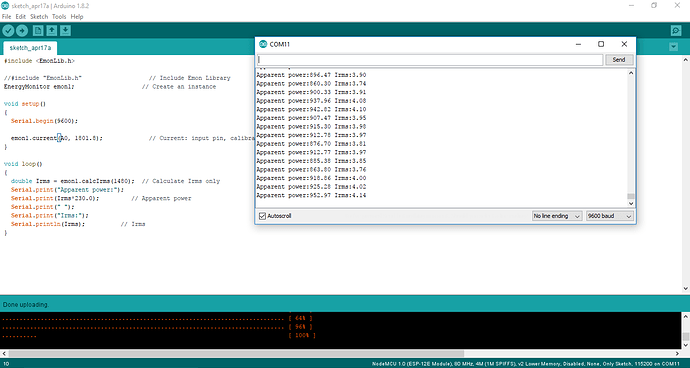Click serial line 'Apparent power:942.82 Irms:4.10'
This screenshot has width=690, height=368.
click(x=311, y=109)
